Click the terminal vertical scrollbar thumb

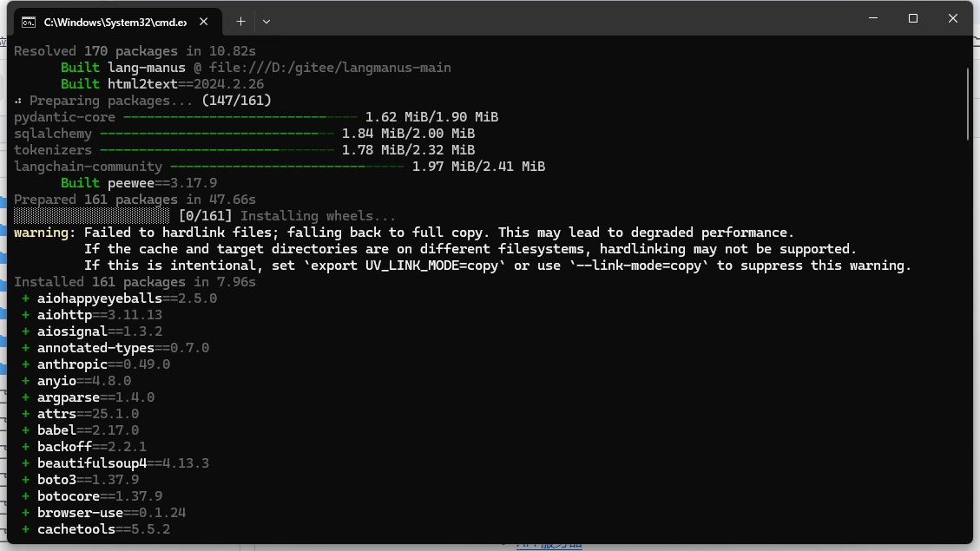[968, 102]
